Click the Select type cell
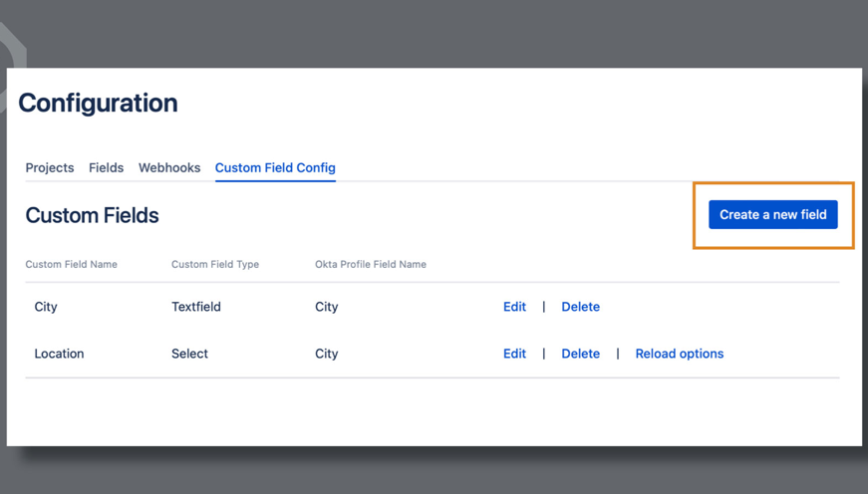 pyautogui.click(x=189, y=354)
